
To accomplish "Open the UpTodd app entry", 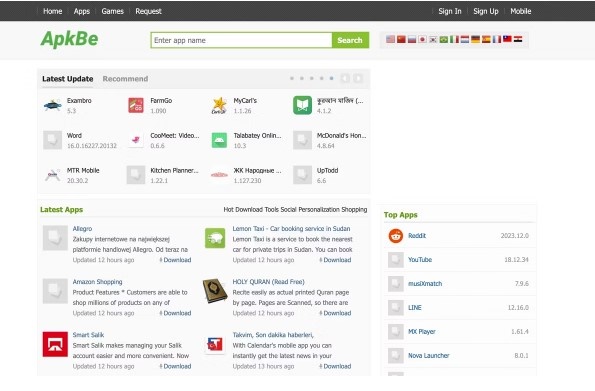I will tap(327, 170).
